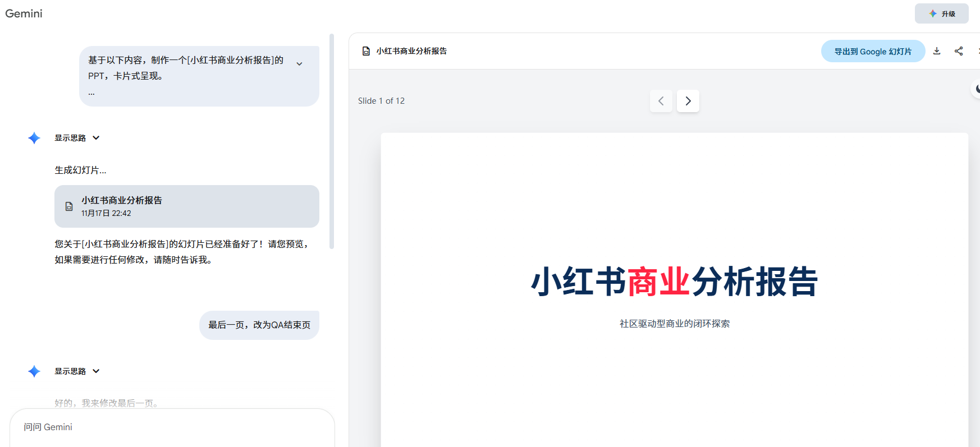This screenshot has height=447, width=980.
Task: Click the slide title 小红书商业分析报告
Action: point(674,282)
